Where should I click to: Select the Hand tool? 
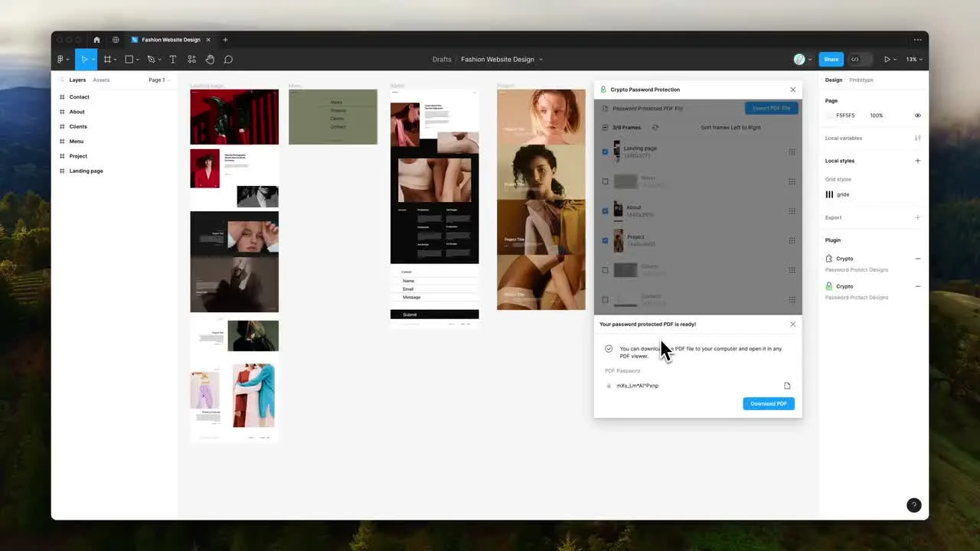tap(210, 60)
